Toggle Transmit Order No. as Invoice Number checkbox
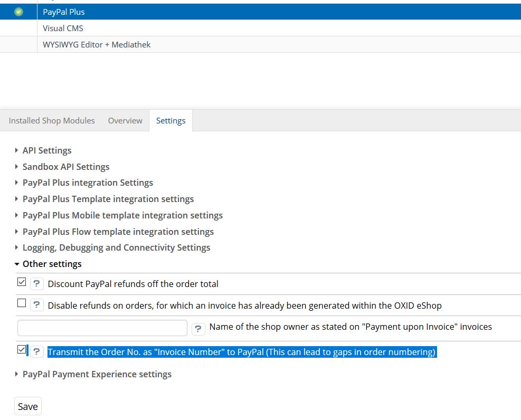Screen dimensions: 521x420 [22, 350]
